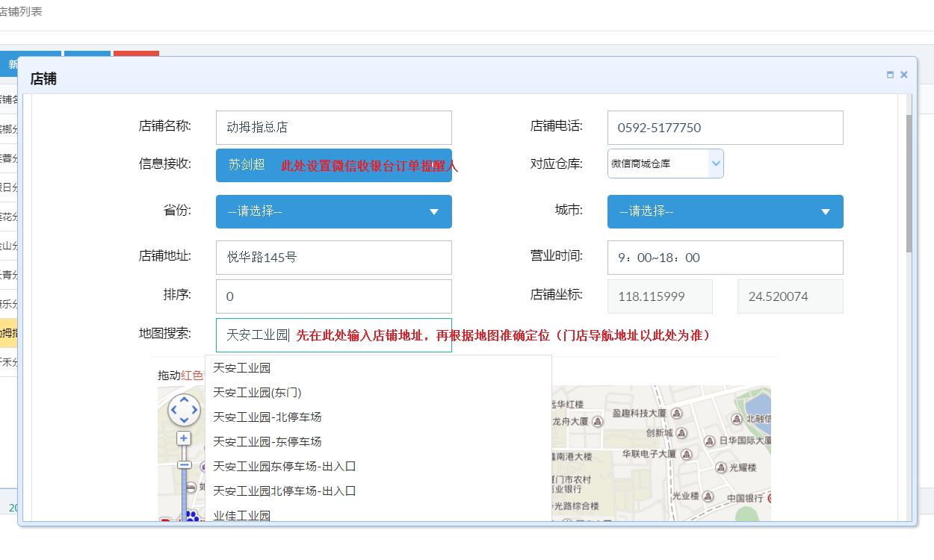Choose suggestion 天安工业园东停车场-出入口
934x560 pixels.
pyautogui.click(x=378, y=466)
